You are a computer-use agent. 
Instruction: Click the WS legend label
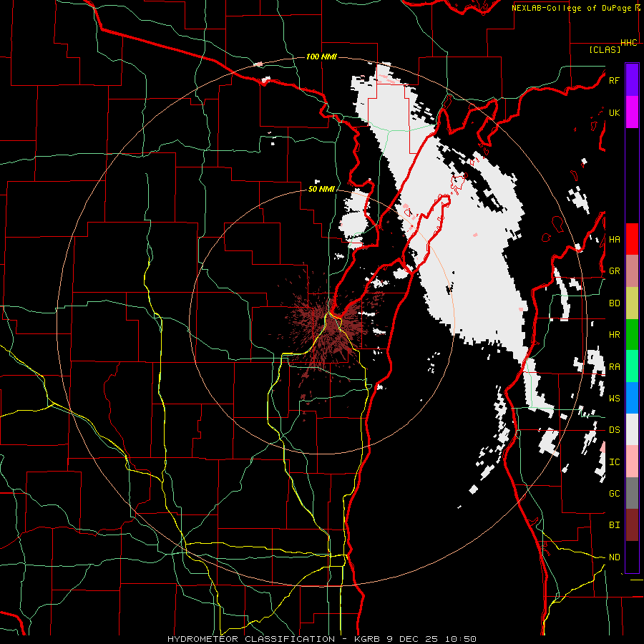click(614, 398)
